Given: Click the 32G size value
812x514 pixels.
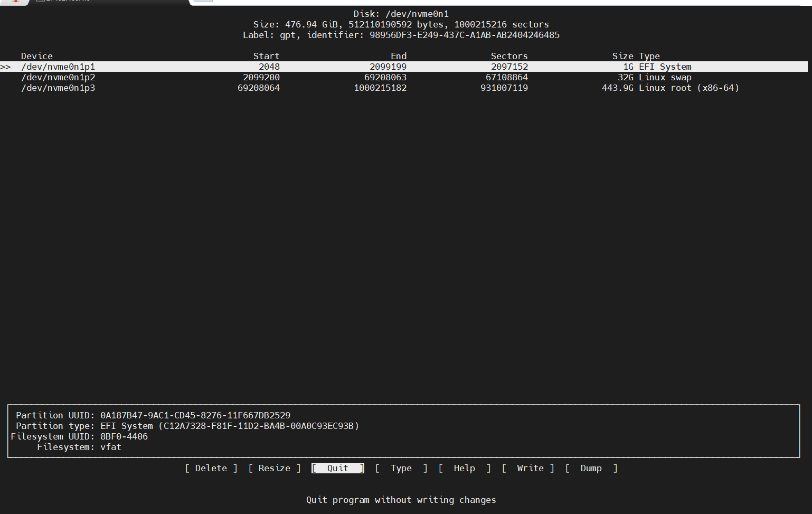Looking at the screenshot, I should coord(626,77).
